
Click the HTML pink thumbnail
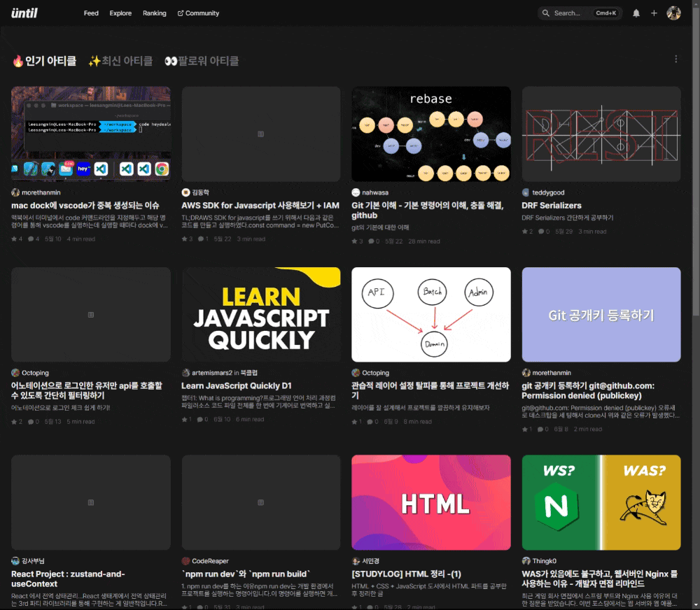click(x=430, y=502)
